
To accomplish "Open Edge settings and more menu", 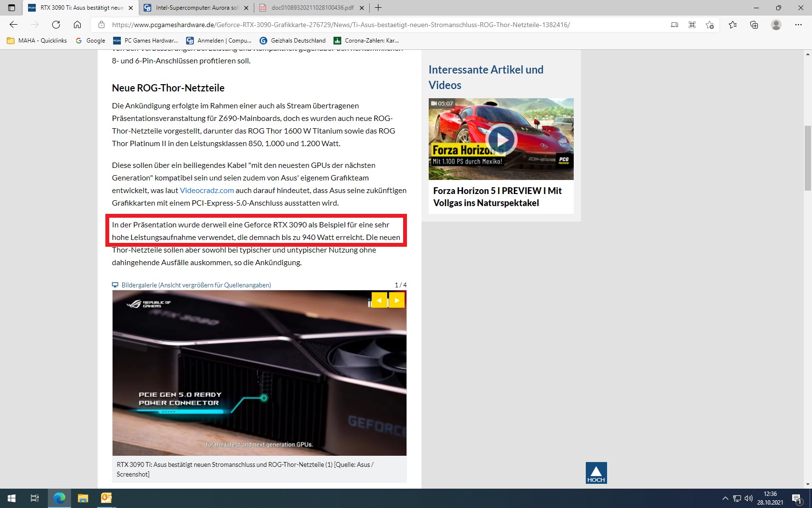I will [798, 25].
